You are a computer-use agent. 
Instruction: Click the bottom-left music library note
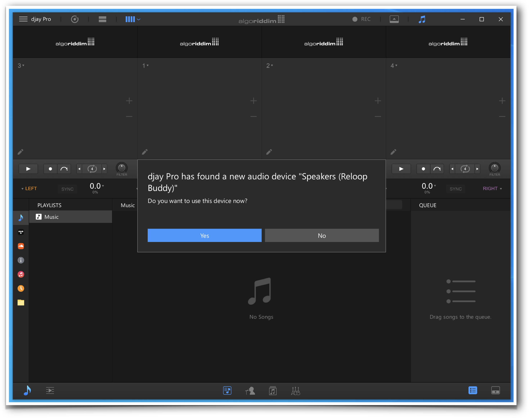click(x=27, y=390)
